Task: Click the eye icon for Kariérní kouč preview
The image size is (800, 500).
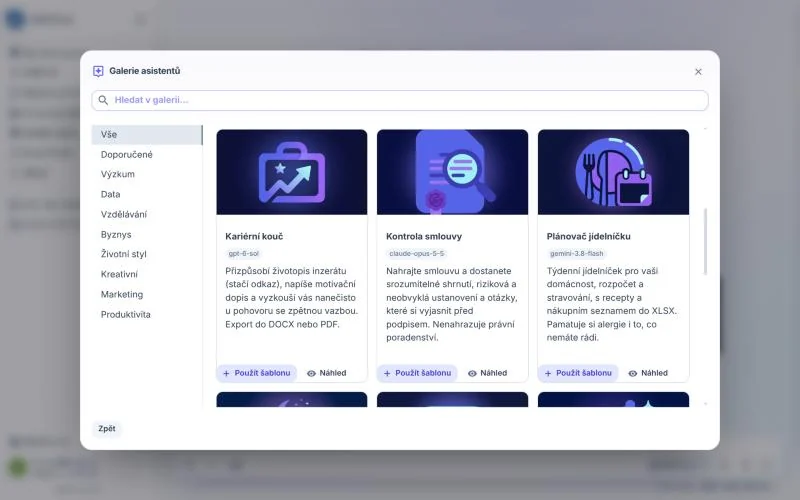Action: (x=311, y=373)
